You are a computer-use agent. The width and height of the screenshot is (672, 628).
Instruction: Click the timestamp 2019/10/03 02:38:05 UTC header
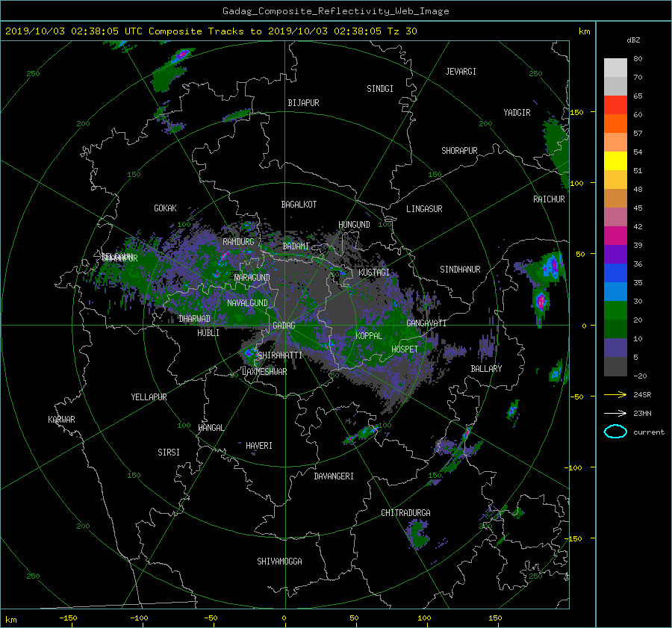pyautogui.click(x=74, y=31)
